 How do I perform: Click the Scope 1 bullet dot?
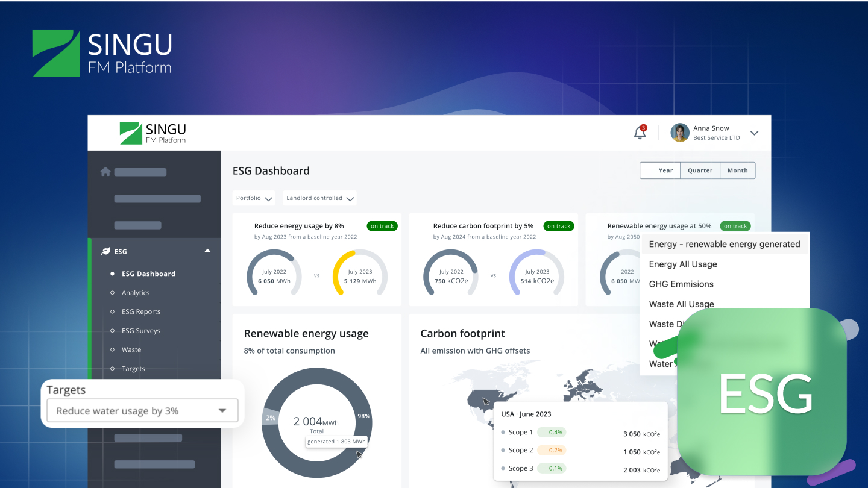pos(503,433)
